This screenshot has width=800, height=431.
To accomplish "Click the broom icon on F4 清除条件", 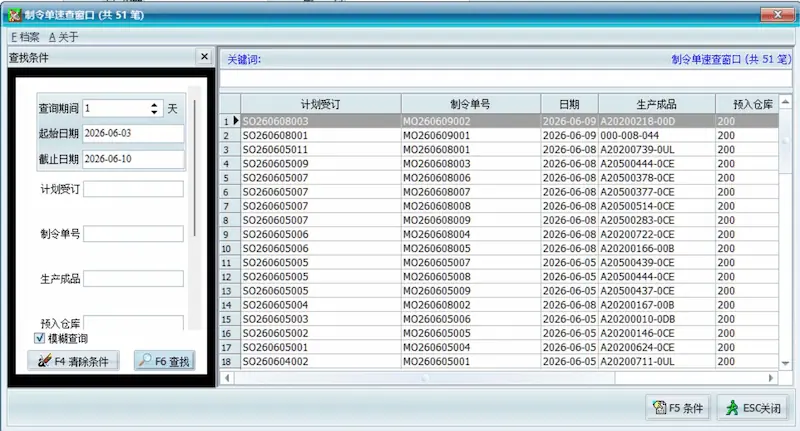I will [44, 361].
